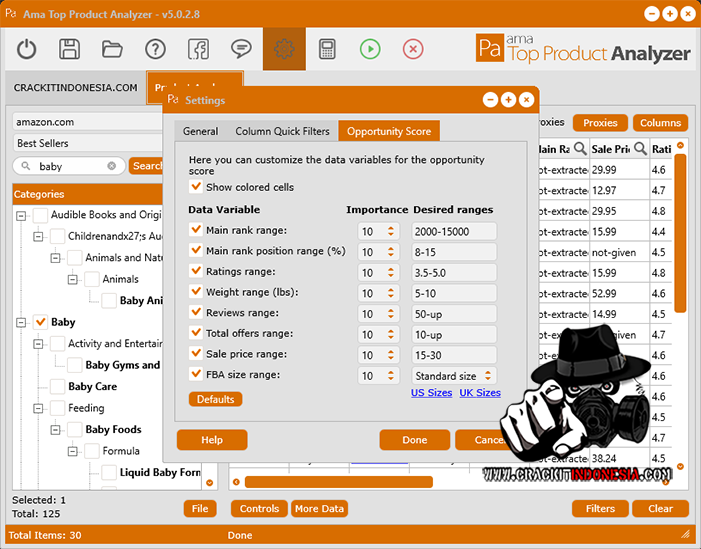
Task: Click the Ratings range desired range field
Action: [x=453, y=272]
